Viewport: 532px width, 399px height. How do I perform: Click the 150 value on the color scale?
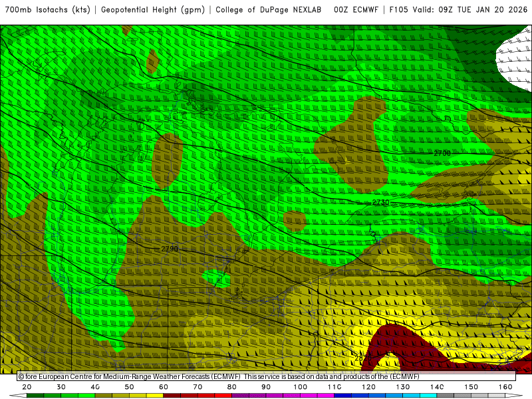coord(471,387)
